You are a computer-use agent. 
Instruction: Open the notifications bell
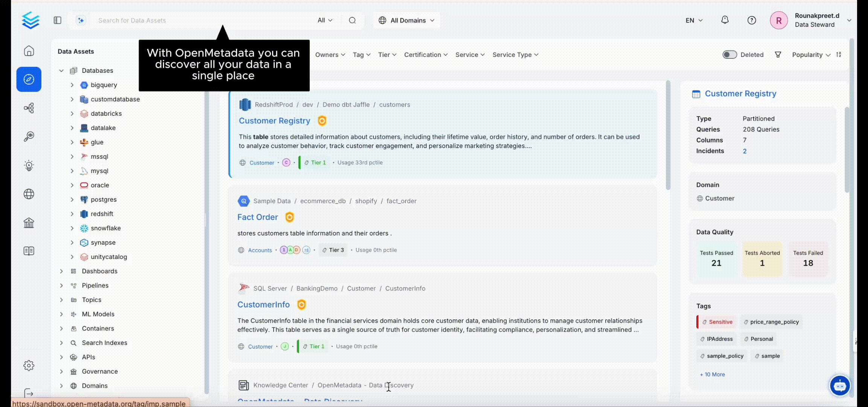pos(725,20)
